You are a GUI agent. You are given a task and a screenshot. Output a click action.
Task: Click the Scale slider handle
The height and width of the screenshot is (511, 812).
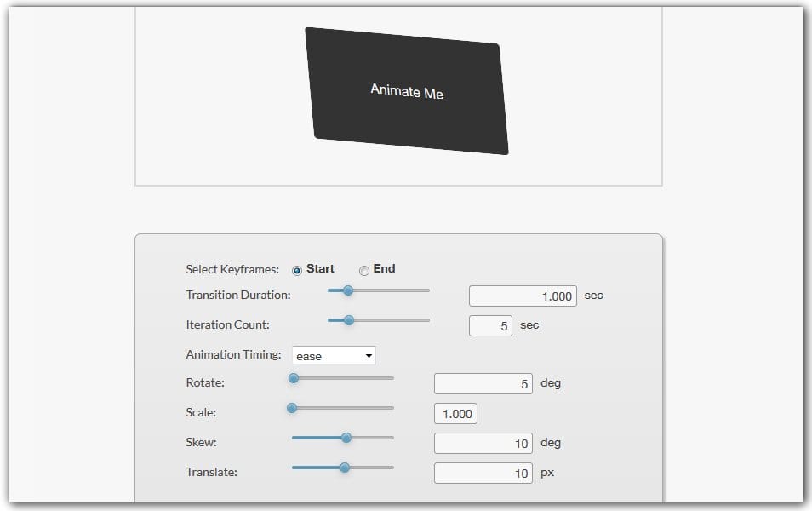tap(294, 408)
